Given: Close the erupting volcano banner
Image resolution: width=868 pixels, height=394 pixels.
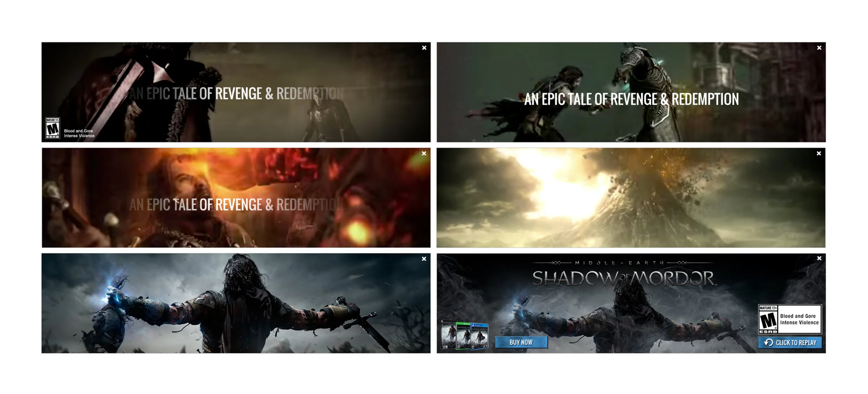Looking at the screenshot, I should tap(819, 153).
